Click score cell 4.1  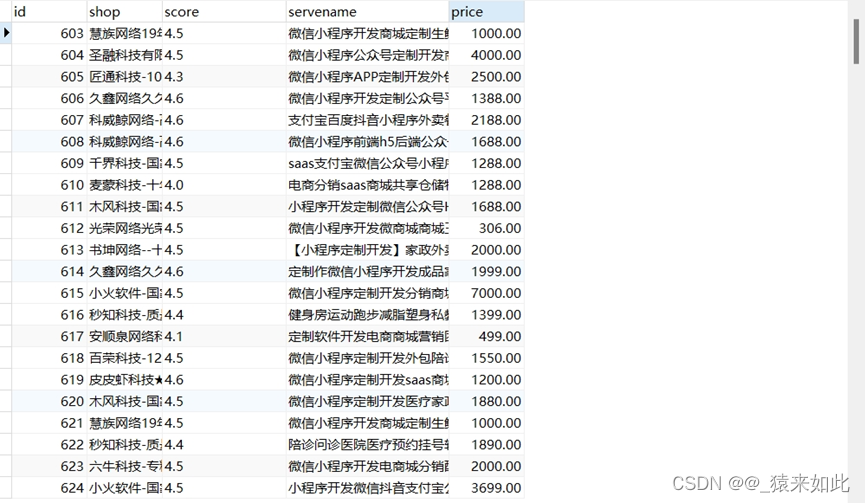coord(224,336)
